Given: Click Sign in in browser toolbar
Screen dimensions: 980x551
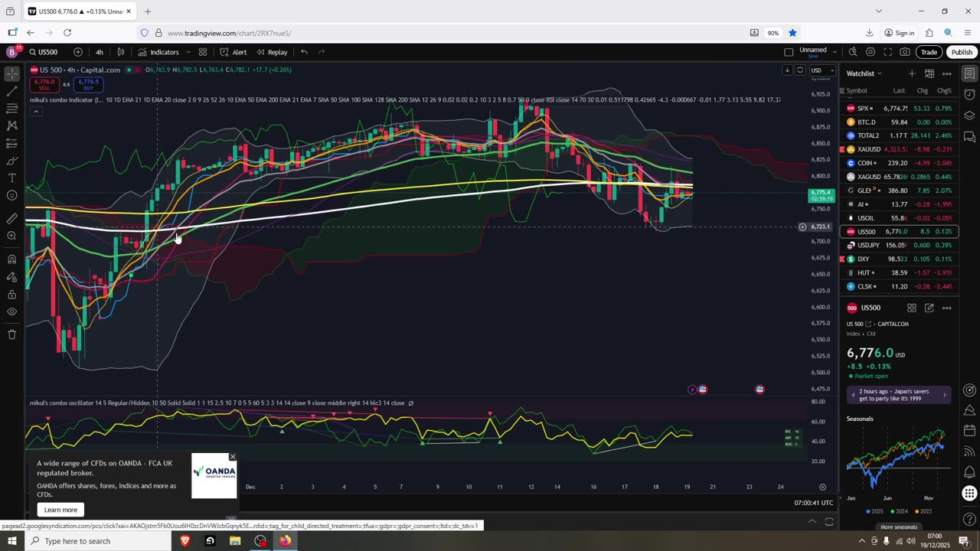Looking at the screenshot, I should tap(900, 33).
